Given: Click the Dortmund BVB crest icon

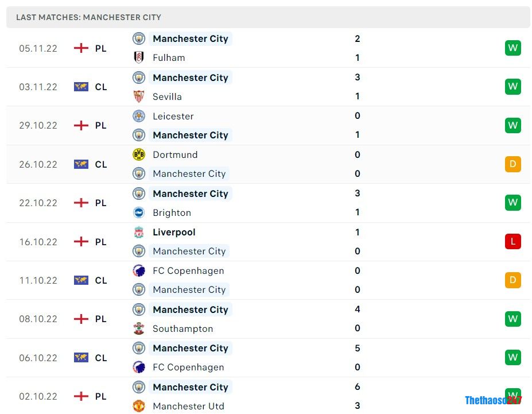Looking at the screenshot, I should click(x=139, y=154).
